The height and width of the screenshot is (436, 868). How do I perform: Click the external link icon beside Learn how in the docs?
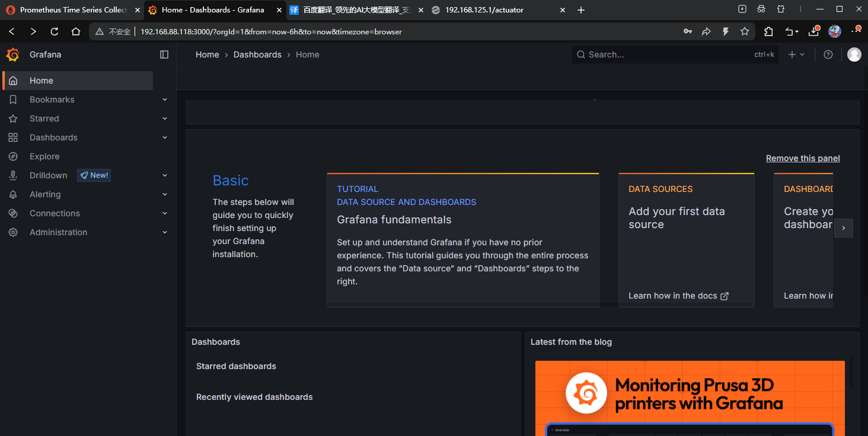tap(725, 296)
